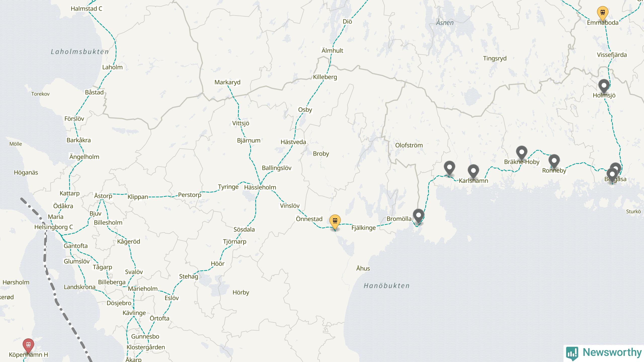Select the gray pin at Bräkne-Hoby
644x362 pixels.
point(521,152)
